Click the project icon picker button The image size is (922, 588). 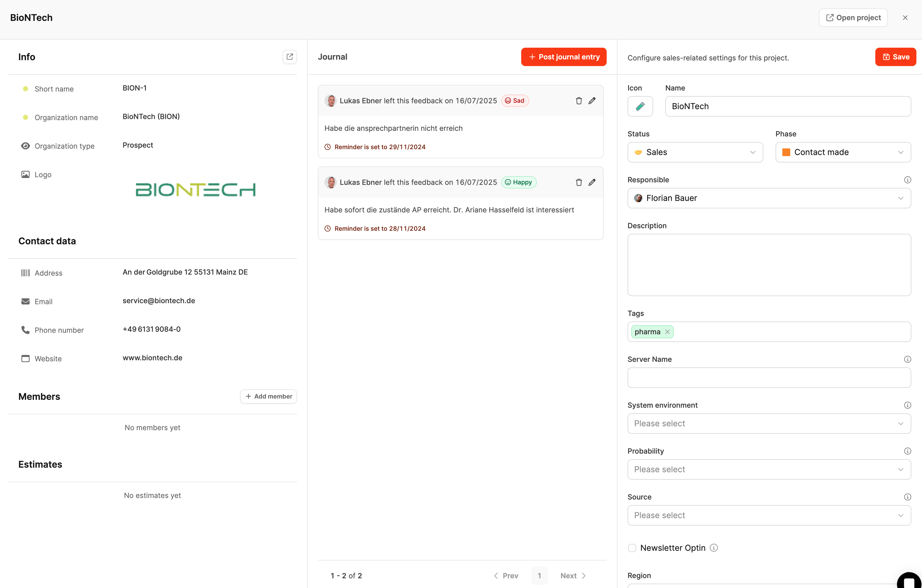(640, 106)
